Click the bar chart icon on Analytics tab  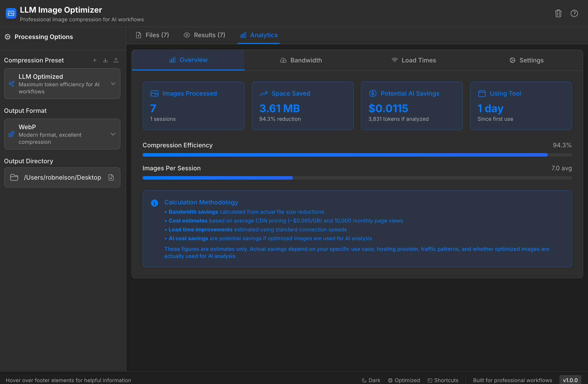tap(243, 35)
